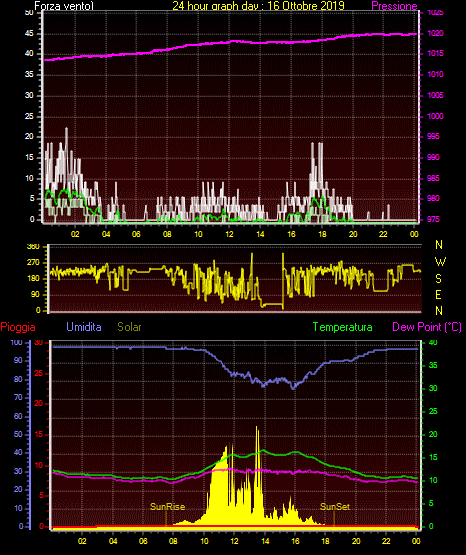The height and width of the screenshot is (555, 466).
Task: Click pressure axis value 1010
Action: 435,74
